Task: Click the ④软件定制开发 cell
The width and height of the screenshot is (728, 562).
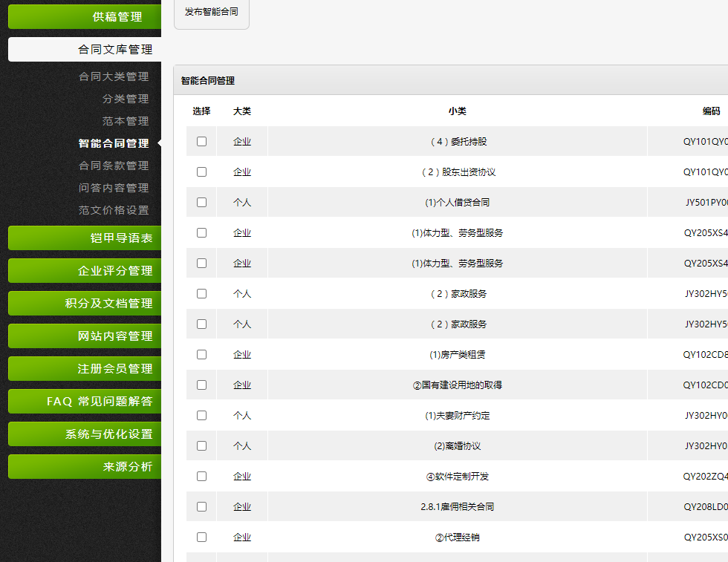Action: pos(458,476)
